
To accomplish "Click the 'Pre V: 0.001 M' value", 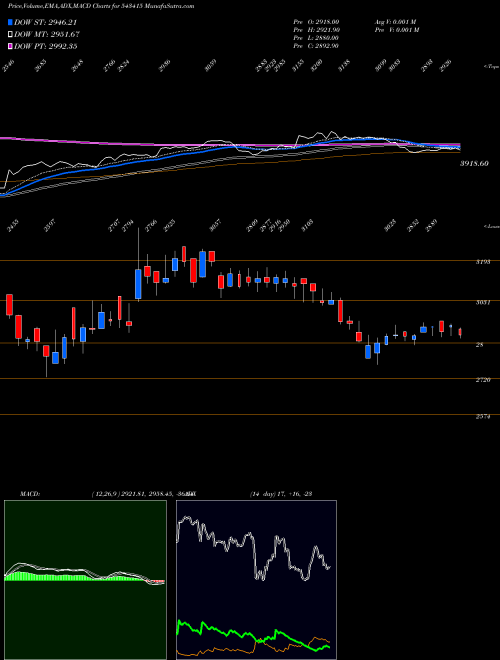I will pyautogui.click(x=397, y=30).
